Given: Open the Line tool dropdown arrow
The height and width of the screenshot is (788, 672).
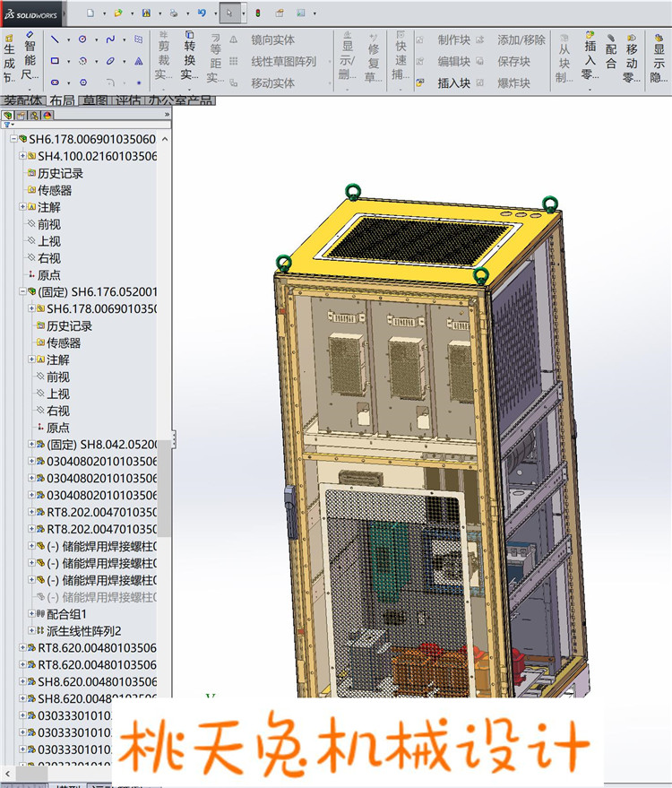Looking at the screenshot, I should [69, 39].
